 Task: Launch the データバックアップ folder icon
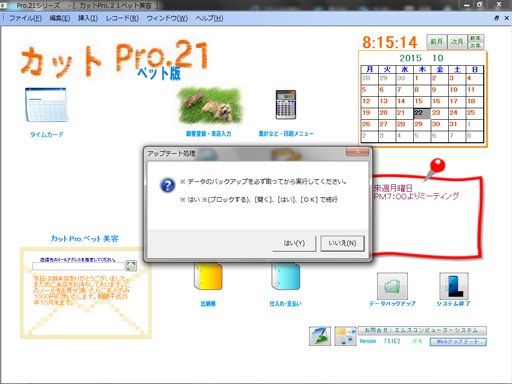[392, 286]
